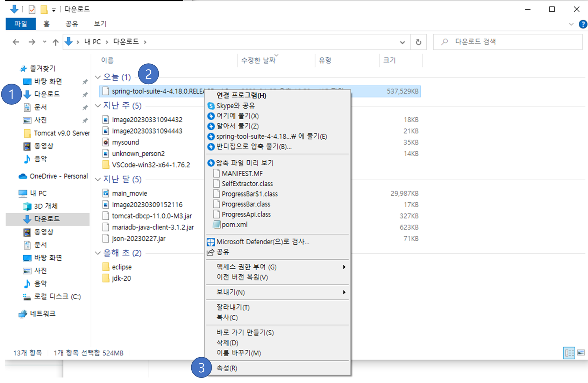Choose 여기에 풀기(X) to extract here
This screenshot has width=588, height=383.
click(277, 116)
